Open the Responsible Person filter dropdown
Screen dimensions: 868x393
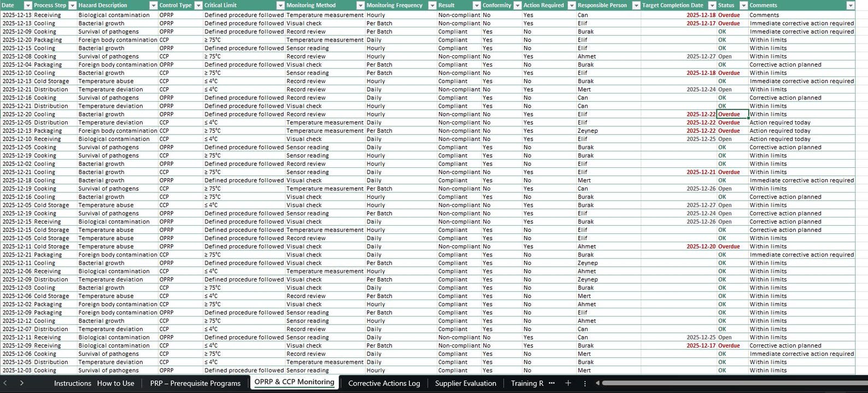[636, 5]
